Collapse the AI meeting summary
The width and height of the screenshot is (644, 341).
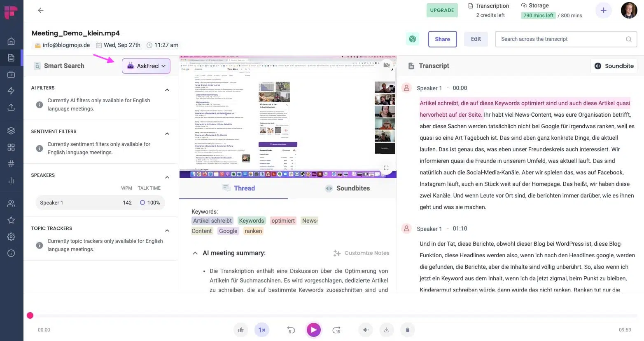195,253
